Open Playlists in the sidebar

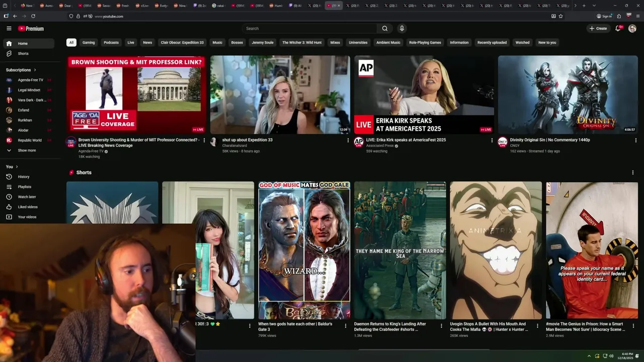pyautogui.click(x=29, y=187)
